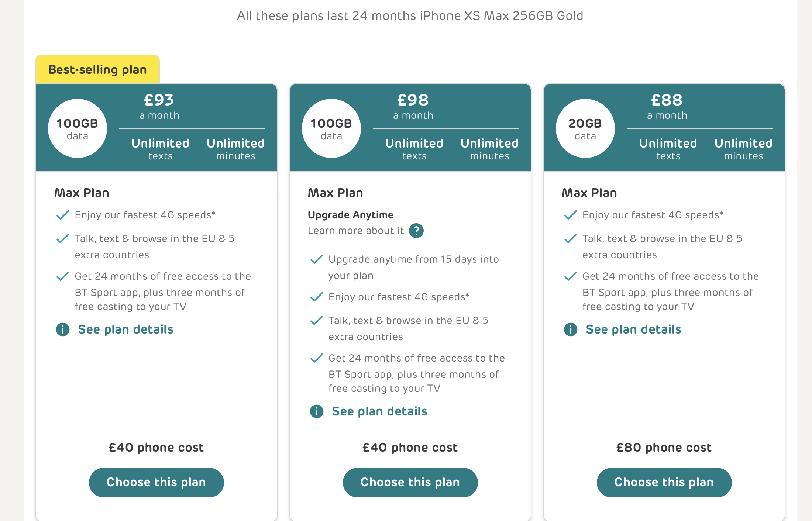The width and height of the screenshot is (812, 521).
Task: Click 'Learn more about it' text
Action: [x=356, y=231]
